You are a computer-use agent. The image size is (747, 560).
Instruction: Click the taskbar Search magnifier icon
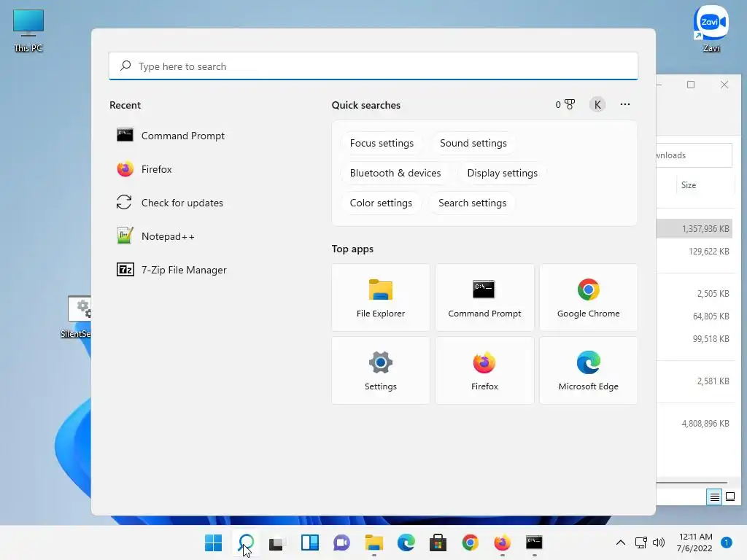tap(246, 542)
